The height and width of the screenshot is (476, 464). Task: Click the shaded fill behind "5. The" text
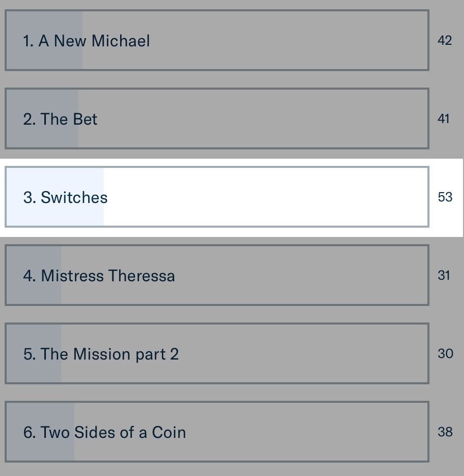(34, 371)
